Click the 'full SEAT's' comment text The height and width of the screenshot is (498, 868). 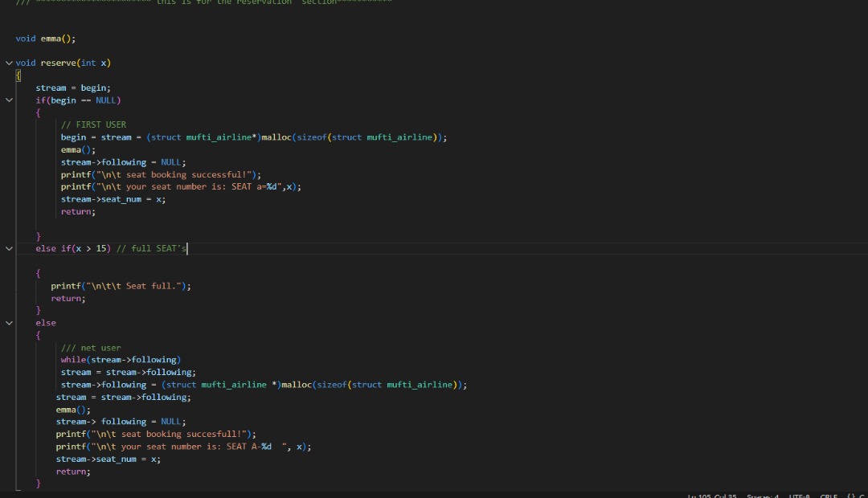(x=153, y=248)
